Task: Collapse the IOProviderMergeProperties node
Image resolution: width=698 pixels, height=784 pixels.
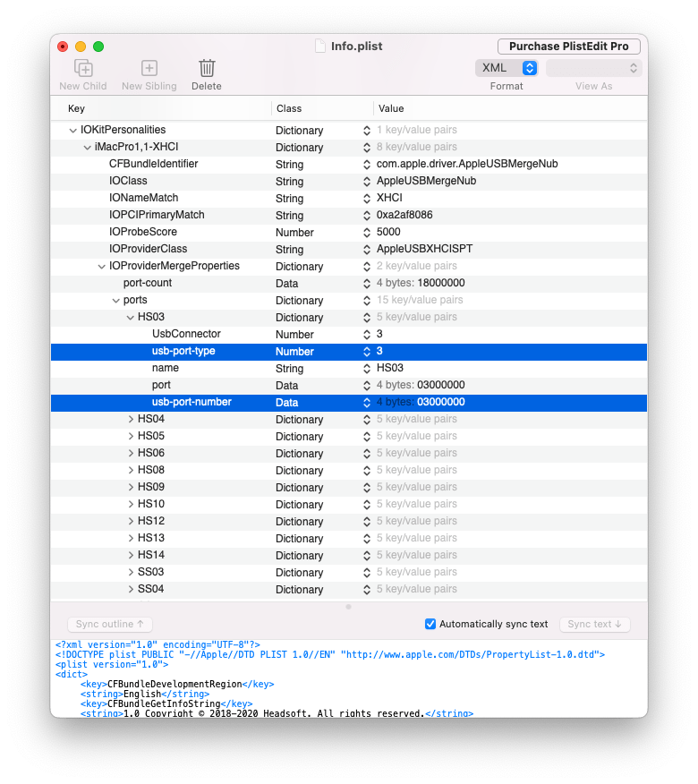Action: coord(101,266)
